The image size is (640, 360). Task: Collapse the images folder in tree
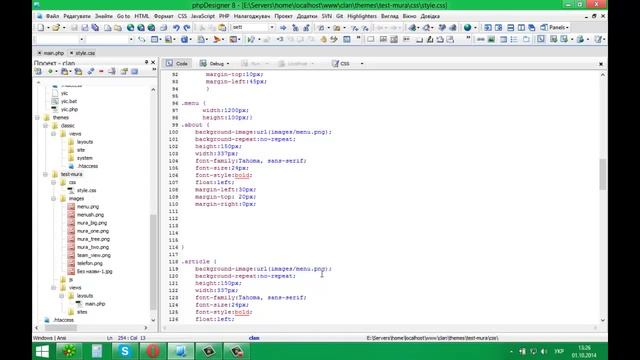coord(53,199)
